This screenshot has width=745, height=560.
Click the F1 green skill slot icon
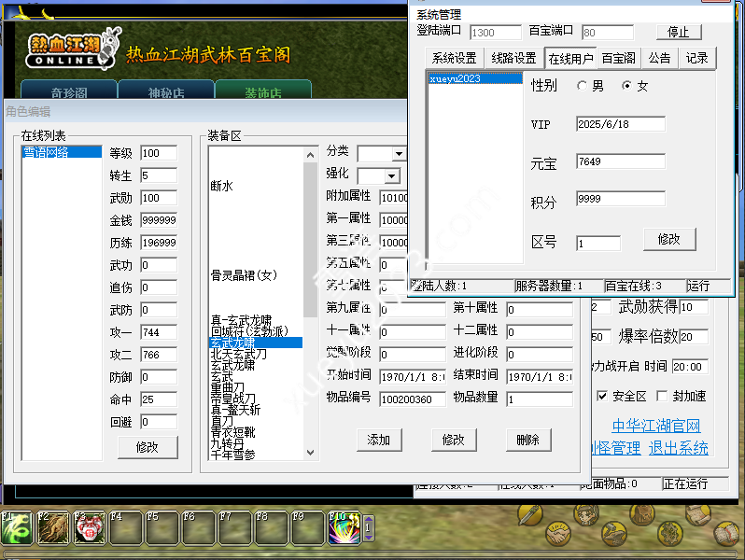coord(17,528)
